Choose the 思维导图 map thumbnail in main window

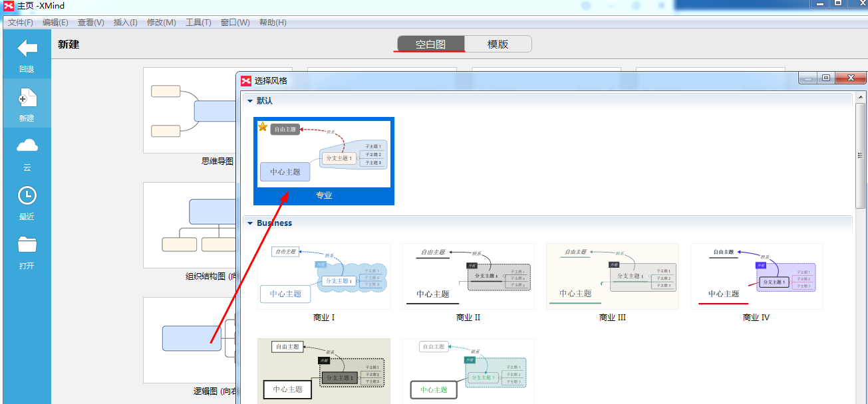(190, 110)
